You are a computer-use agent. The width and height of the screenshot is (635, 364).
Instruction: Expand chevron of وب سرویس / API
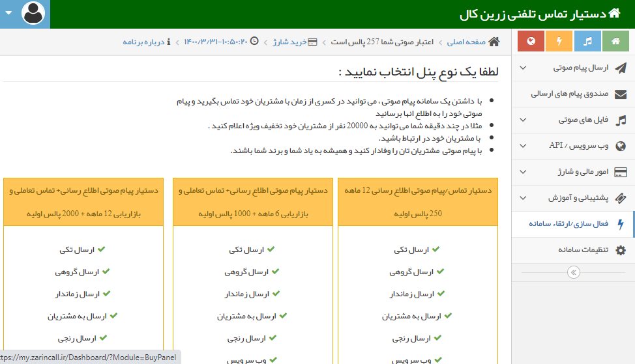point(524,146)
